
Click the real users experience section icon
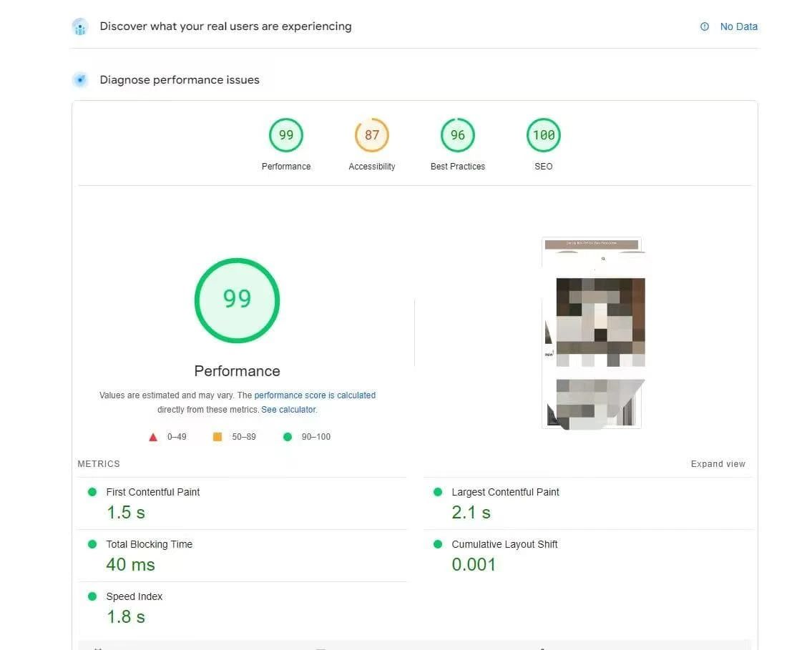(x=80, y=27)
